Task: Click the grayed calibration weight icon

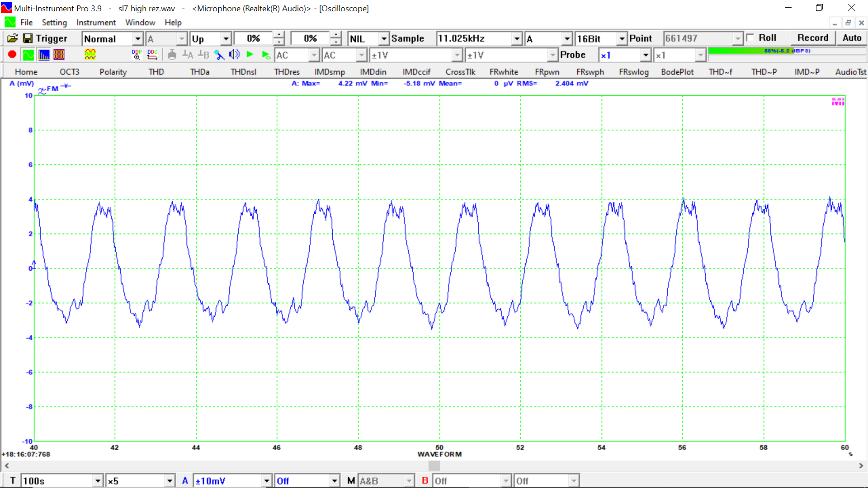Action: tap(172, 55)
